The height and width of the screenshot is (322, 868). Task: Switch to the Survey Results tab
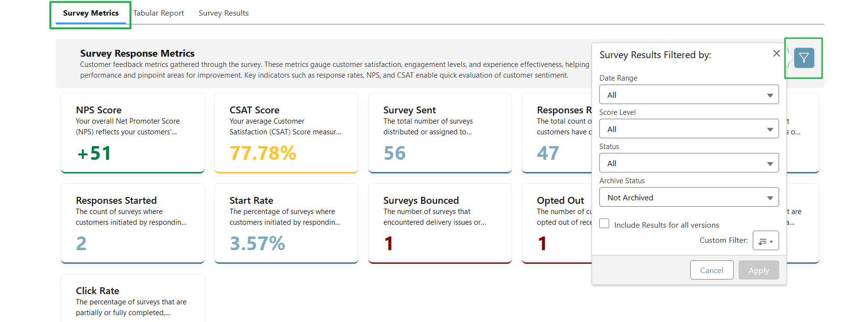click(x=223, y=13)
